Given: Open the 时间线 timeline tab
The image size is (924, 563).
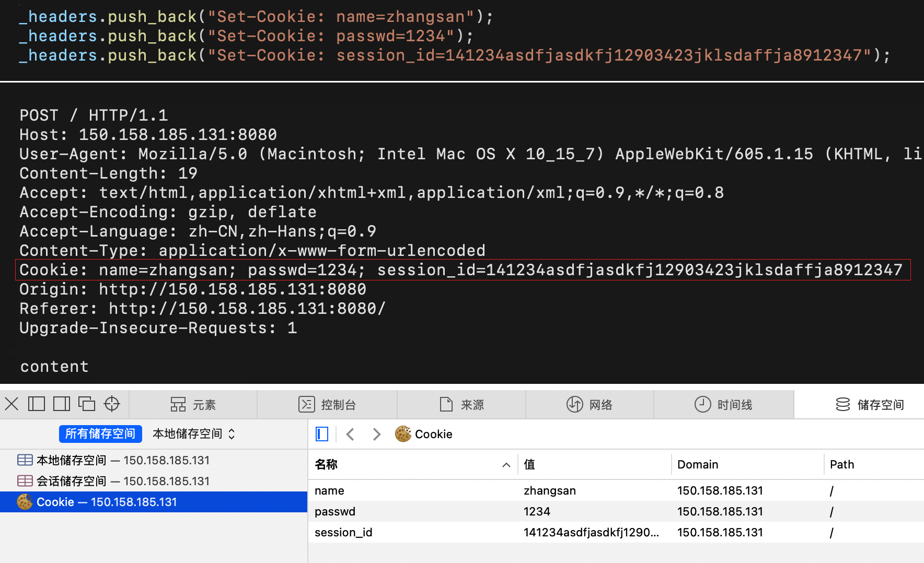Looking at the screenshot, I should click(723, 405).
